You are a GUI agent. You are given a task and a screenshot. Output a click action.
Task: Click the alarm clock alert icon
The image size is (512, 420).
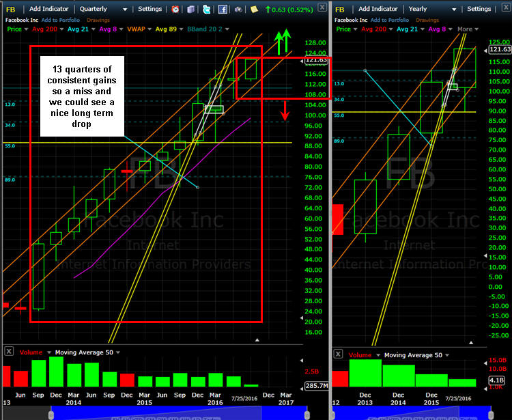pyautogui.click(x=175, y=10)
